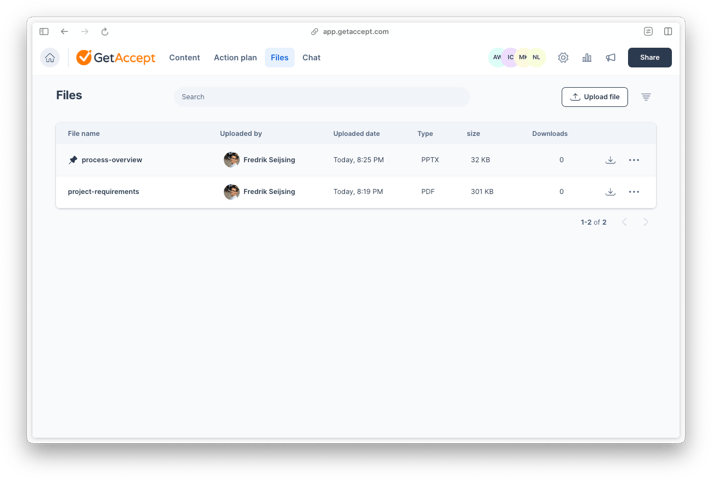This screenshot has width=712, height=480.
Task: Click the pin icon on process-overview
Action: click(x=73, y=160)
